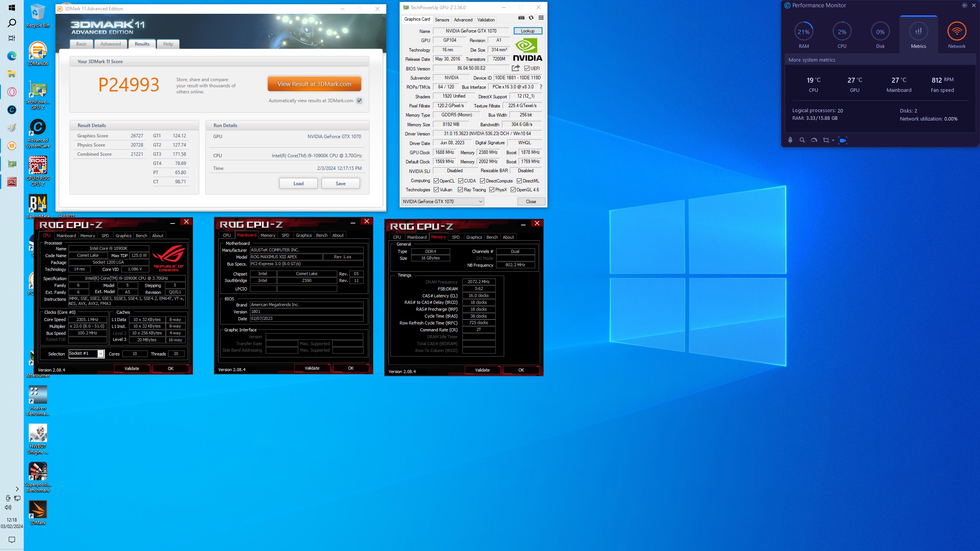Select the Network tab in Performance Monitor

(957, 35)
